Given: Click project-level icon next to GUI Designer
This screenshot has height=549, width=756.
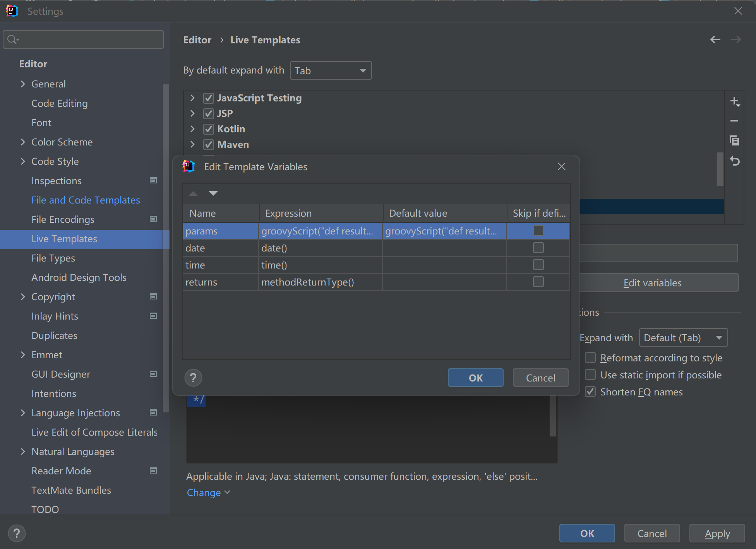Looking at the screenshot, I should (x=153, y=374).
